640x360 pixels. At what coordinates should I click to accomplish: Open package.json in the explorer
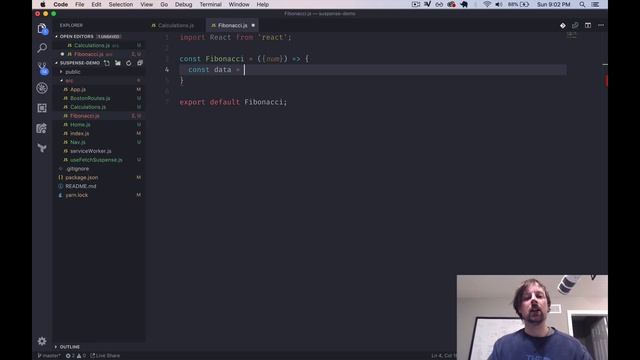click(x=82, y=178)
